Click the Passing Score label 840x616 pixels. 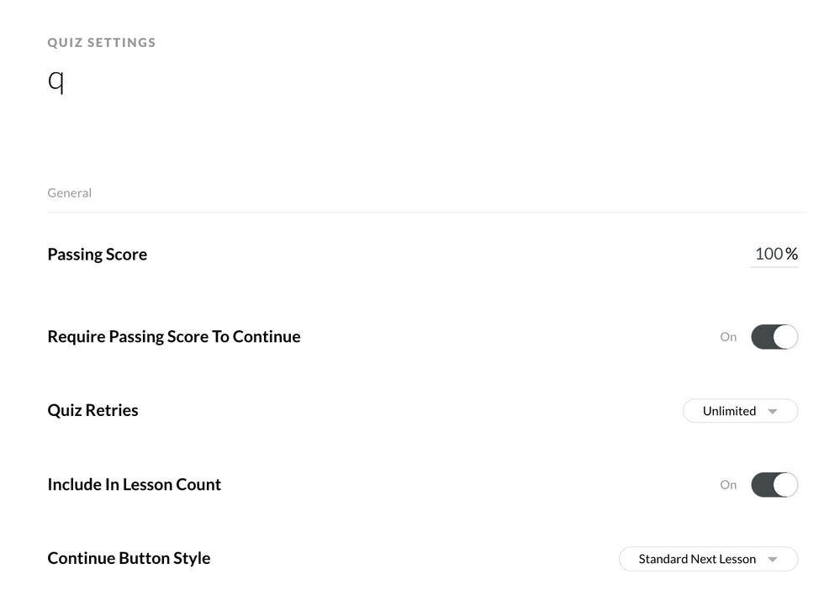(98, 255)
